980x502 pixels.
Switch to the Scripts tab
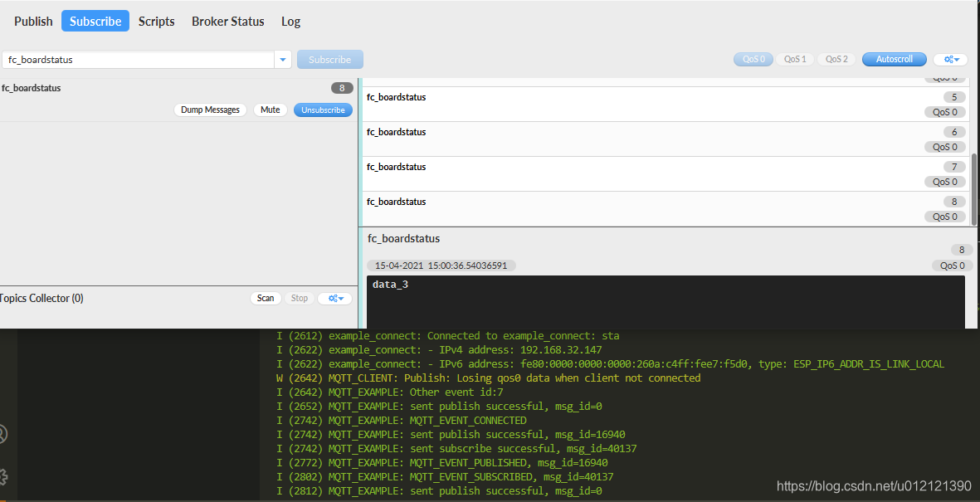(x=156, y=22)
